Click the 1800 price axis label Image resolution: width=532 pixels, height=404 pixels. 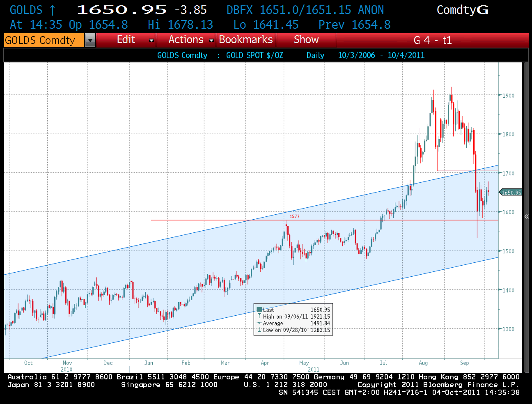509,134
